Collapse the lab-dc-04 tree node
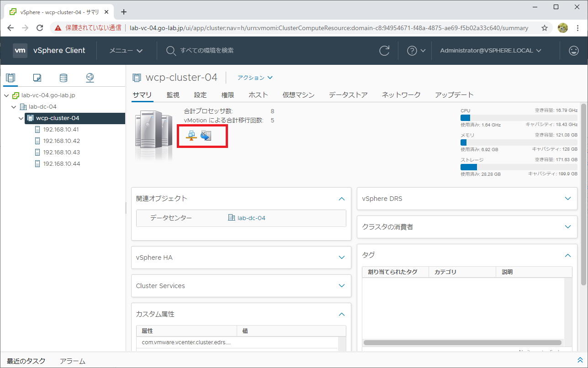 tap(14, 107)
